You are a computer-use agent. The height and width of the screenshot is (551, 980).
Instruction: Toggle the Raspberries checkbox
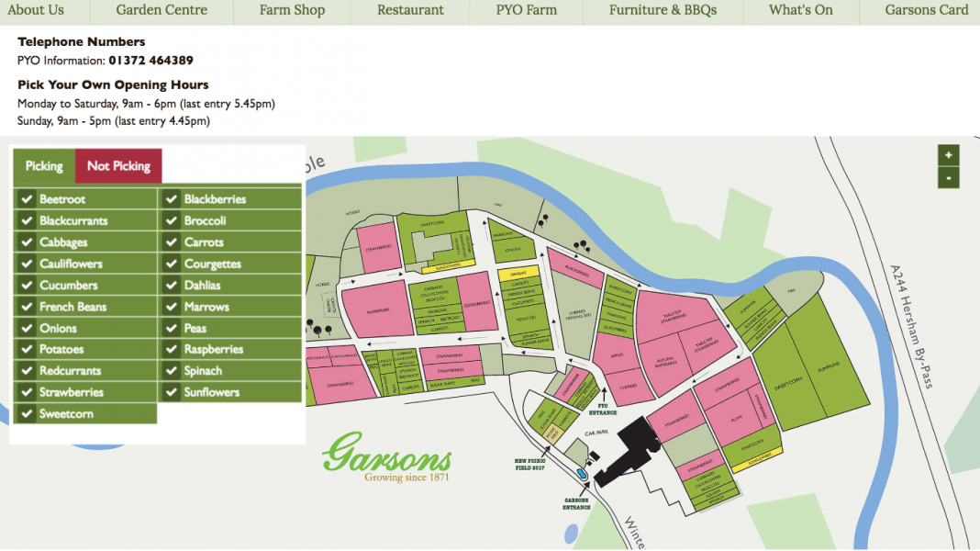pyautogui.click(x=172, y=349)
